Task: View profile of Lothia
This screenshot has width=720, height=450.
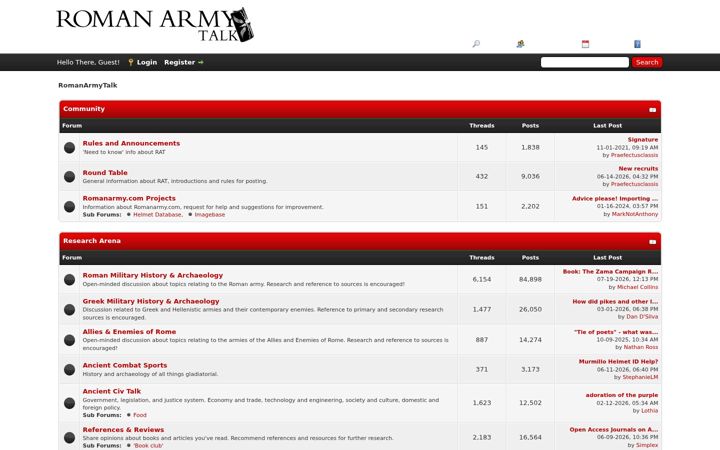Action: (x=649, y=411)
